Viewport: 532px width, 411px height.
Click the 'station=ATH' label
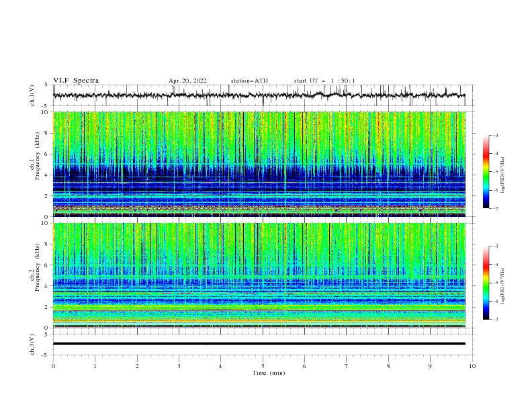[249, 81]
